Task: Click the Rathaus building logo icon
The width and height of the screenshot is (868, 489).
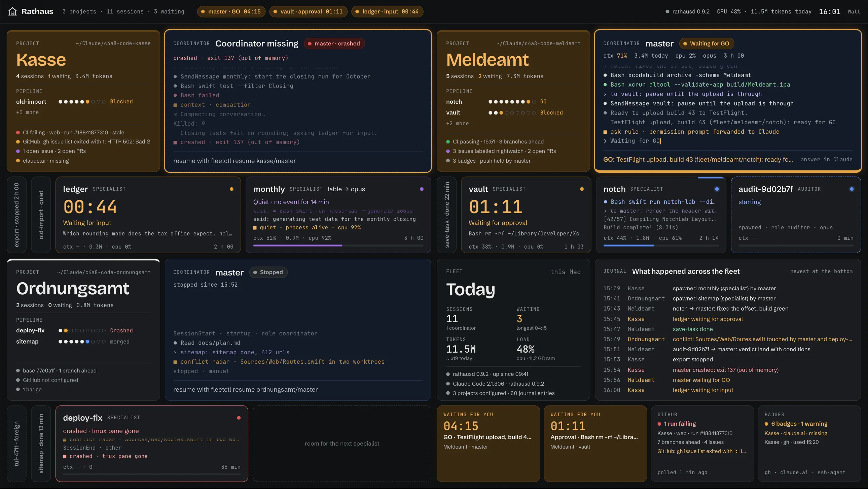Action: (x=12, y=11)
